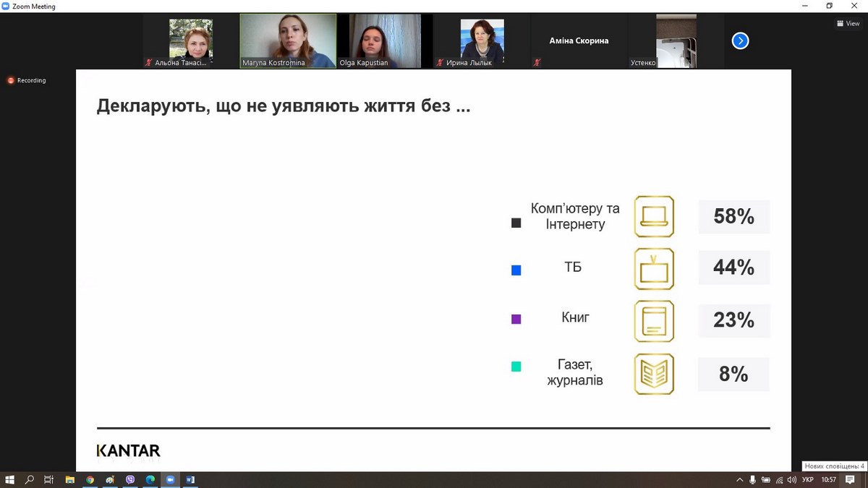868x488 pixels.
Task: Open Task View from taskbar
Action: tap(49, 479)
